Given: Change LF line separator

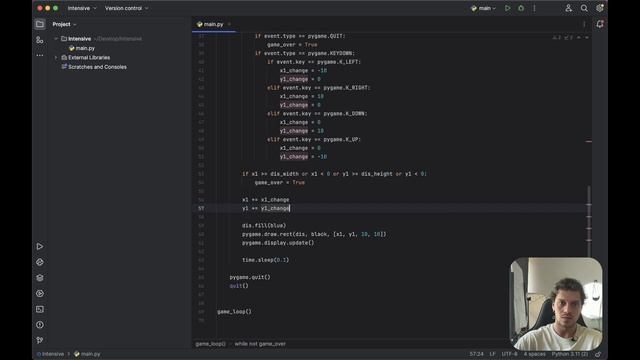Looking at the screenshot, I should [x=493, y=354].
